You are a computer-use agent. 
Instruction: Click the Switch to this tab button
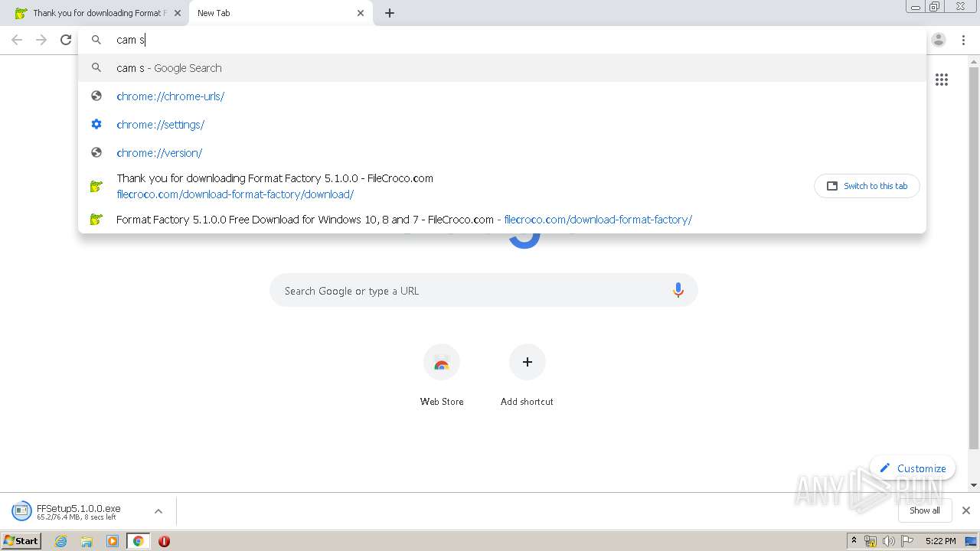coord(867,186)
